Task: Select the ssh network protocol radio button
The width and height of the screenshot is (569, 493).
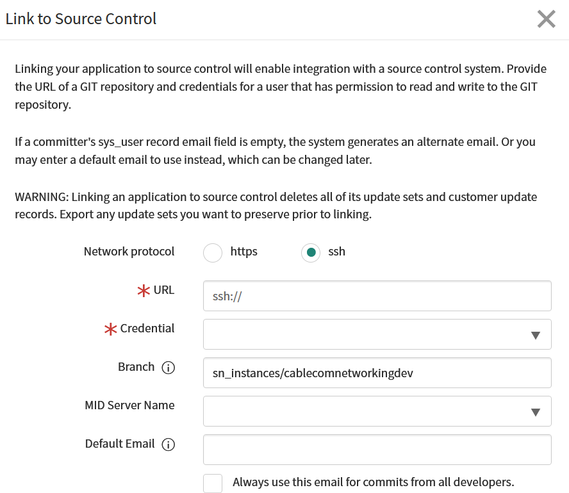Action: (x=311, y=252)
